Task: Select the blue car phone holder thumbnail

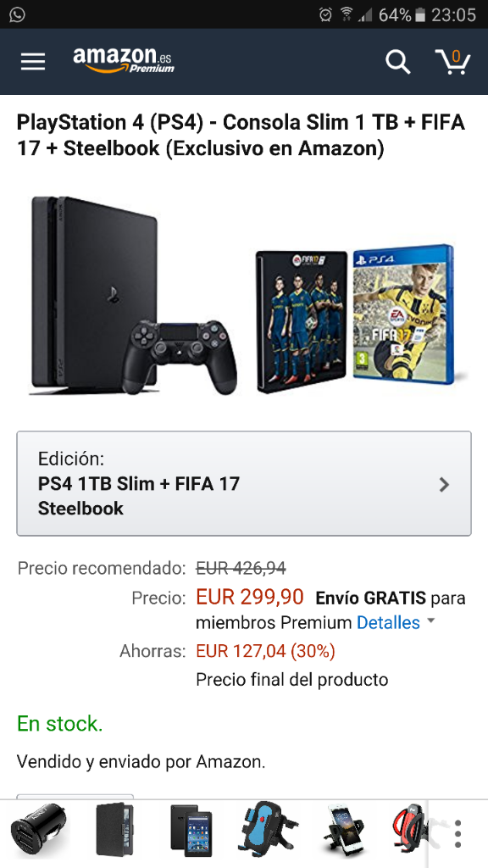Action: (x=269, y=831)
